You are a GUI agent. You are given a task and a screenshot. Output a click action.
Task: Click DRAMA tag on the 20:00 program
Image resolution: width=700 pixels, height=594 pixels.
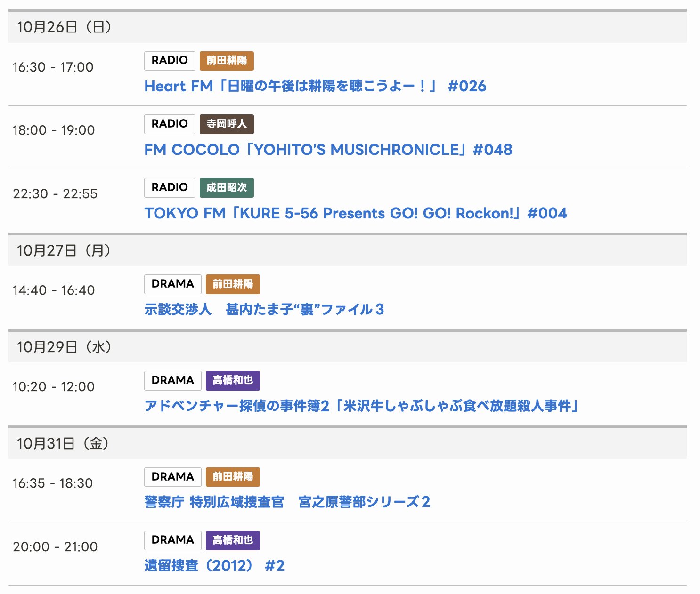(x=172, y=540)
